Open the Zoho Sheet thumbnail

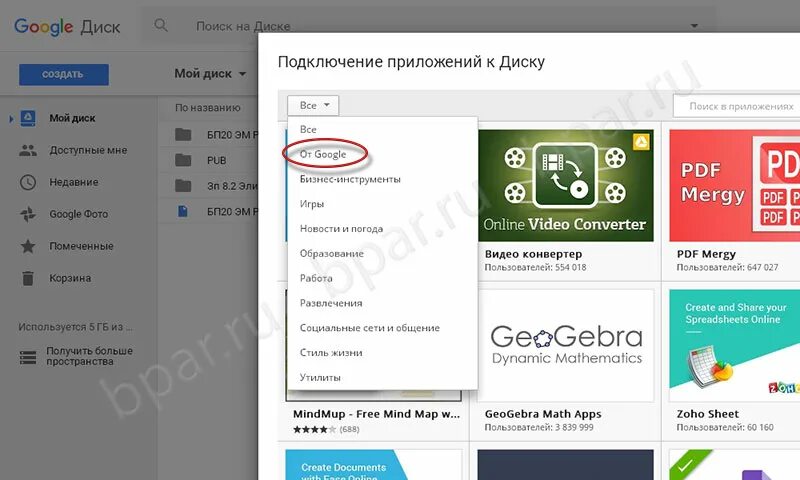[735, 345]
